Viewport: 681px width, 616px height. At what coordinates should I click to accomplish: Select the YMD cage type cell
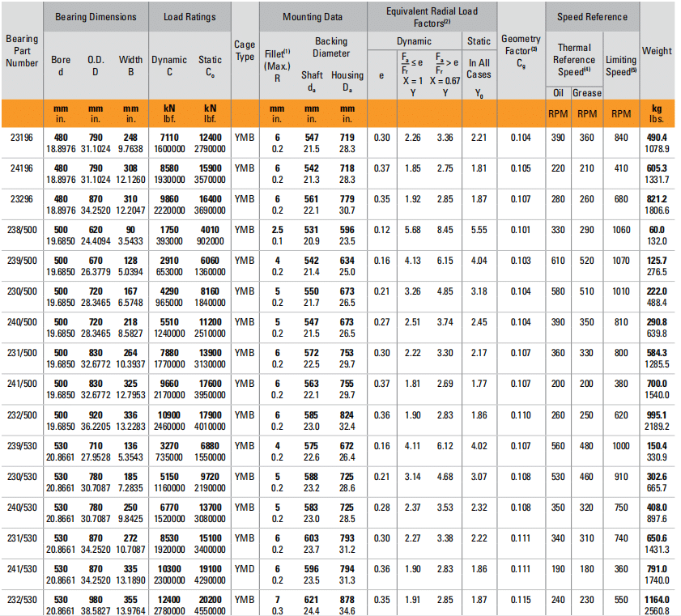click(244, 568)
